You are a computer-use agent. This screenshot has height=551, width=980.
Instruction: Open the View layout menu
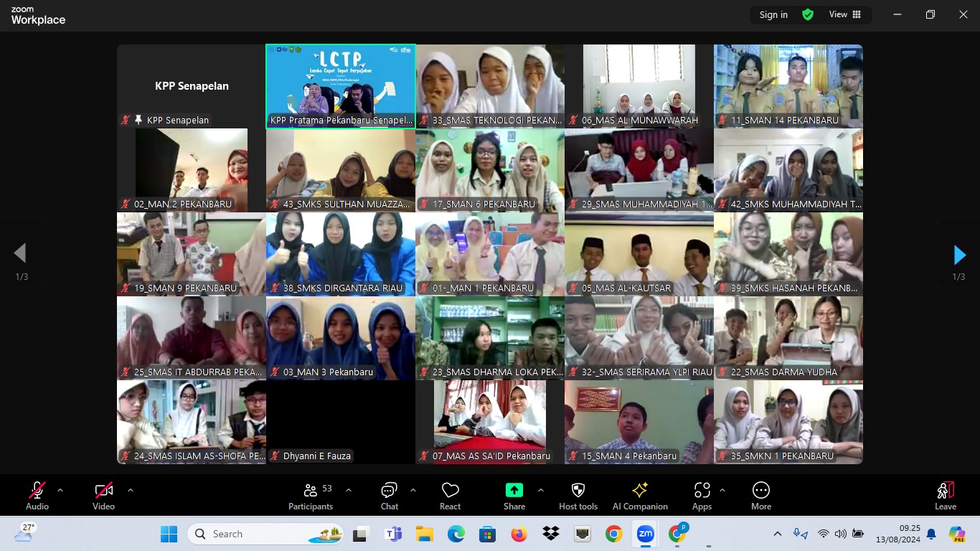coord(845,14)
